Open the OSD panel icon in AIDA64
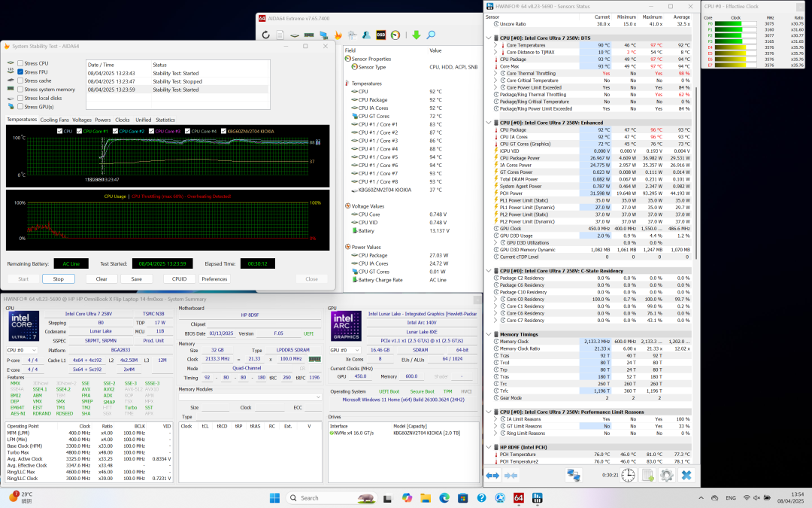 (381, 35)
